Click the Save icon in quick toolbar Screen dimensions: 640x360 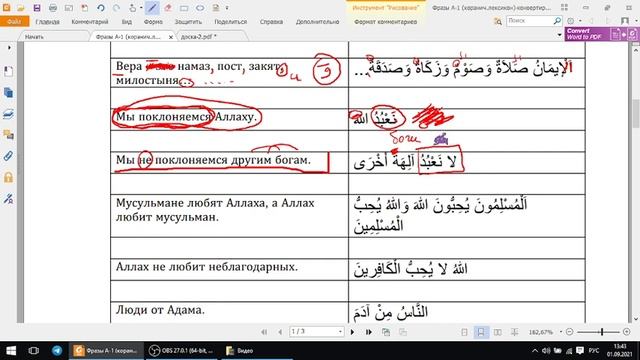pyautogui.click(x=37, y=8)
